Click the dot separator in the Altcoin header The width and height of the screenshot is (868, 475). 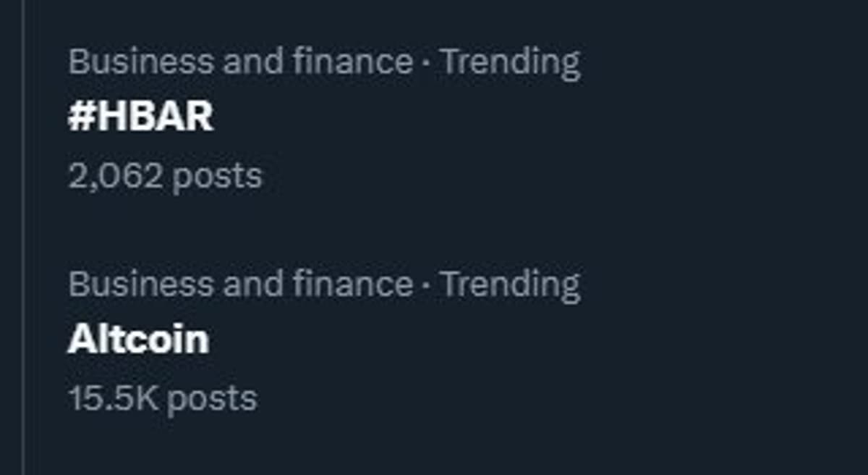pyautogui.click(x=427, y=285)
